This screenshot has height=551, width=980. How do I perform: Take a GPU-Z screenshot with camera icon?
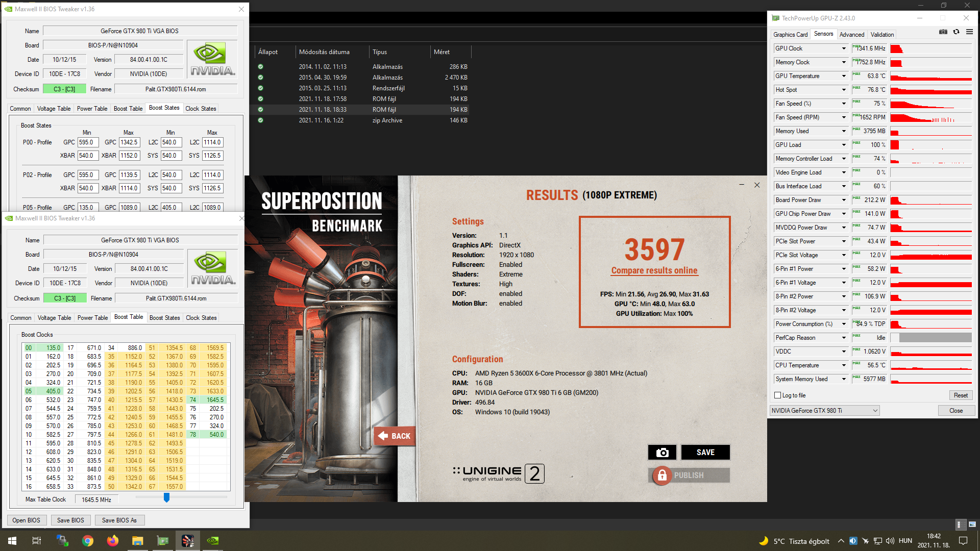(943, 32)
